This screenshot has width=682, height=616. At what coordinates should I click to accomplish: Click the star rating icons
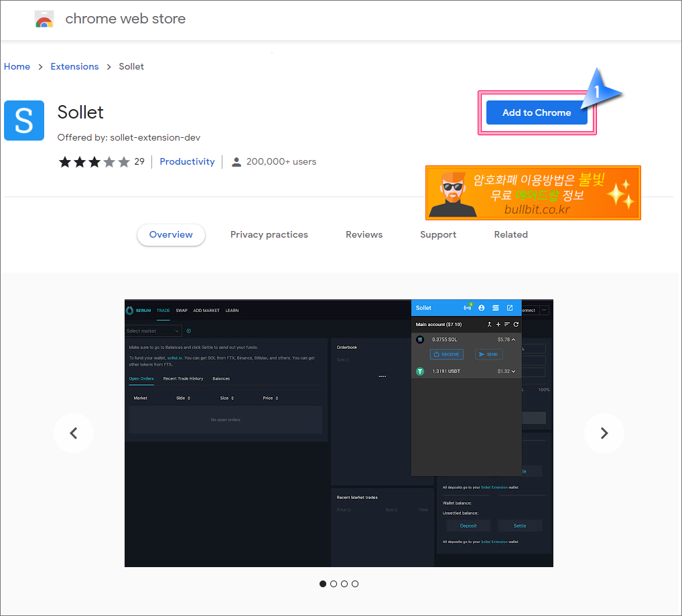click(94, 162)
